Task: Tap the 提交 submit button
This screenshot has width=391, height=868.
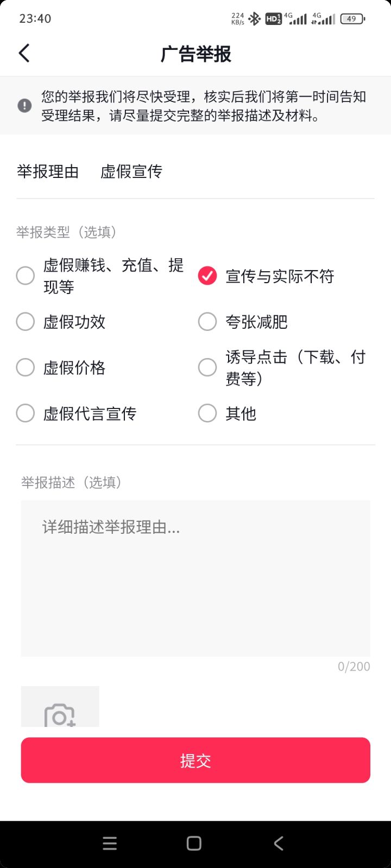Action: tap(195, 760)
